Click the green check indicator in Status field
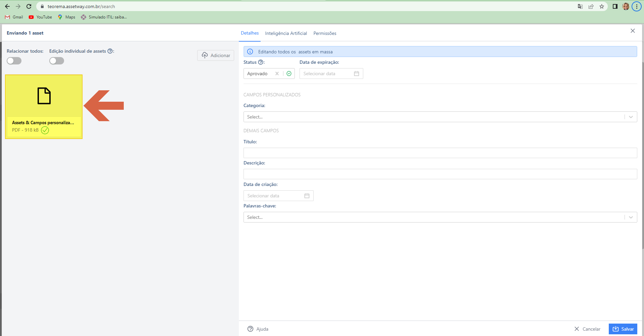 (x=289, y=74)
